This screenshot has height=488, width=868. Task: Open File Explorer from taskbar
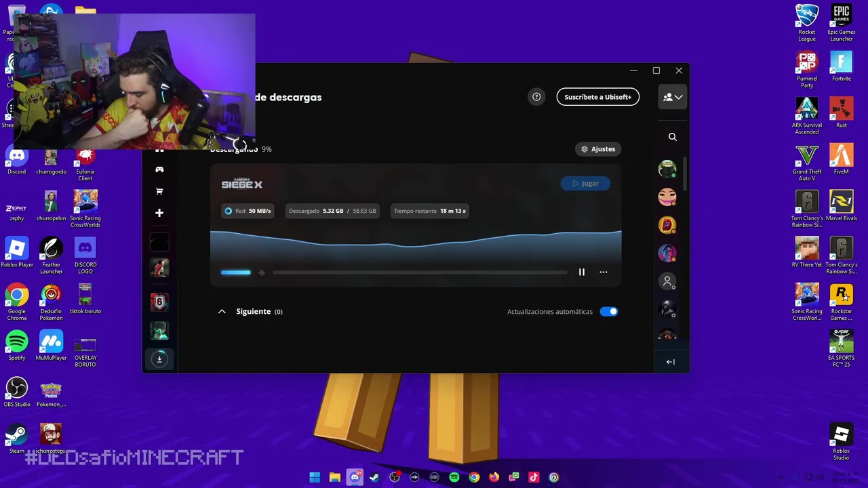point(334,477)
